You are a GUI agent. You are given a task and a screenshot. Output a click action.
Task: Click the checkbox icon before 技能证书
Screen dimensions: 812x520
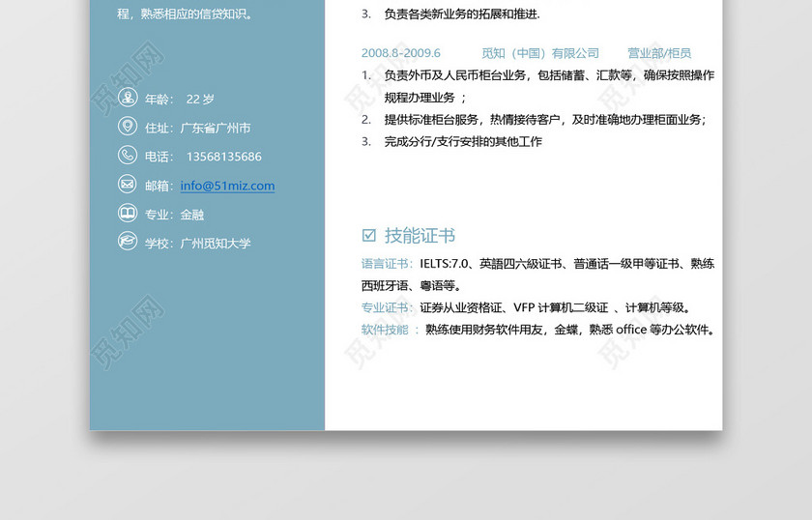click(x=368, y=235)
